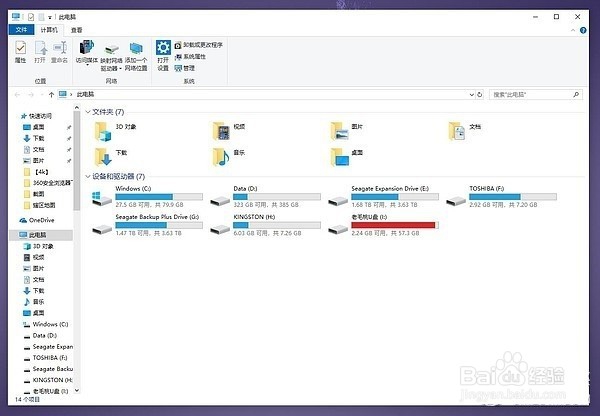
Task: Click the back navigation arrow
Action: [17, 95]
